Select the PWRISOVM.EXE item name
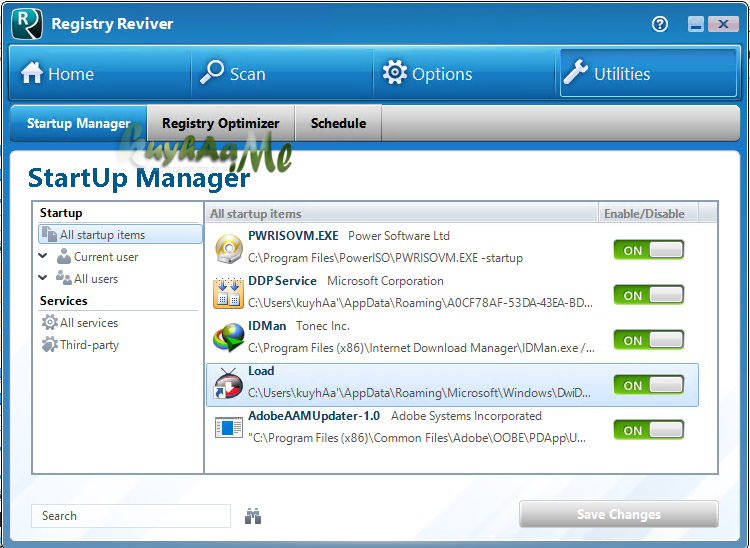Image resolution: width=750 pixels, height=548 pixels. [293, 236]
